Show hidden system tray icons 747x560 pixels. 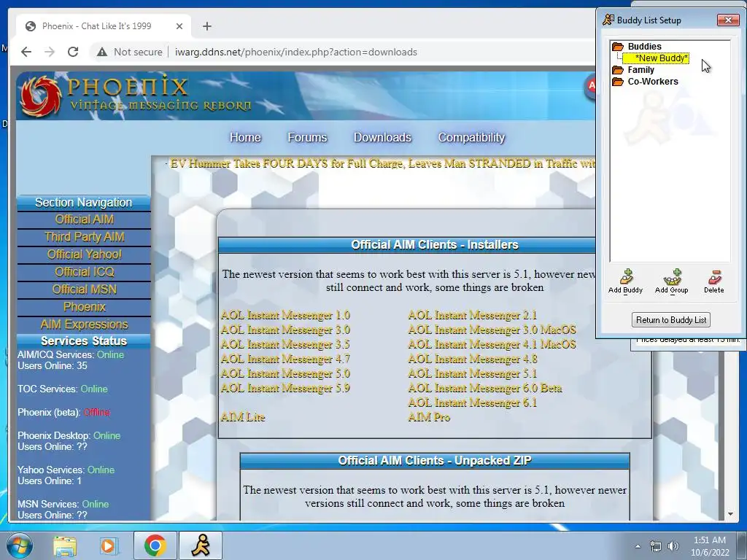click(x=638, y=546)
